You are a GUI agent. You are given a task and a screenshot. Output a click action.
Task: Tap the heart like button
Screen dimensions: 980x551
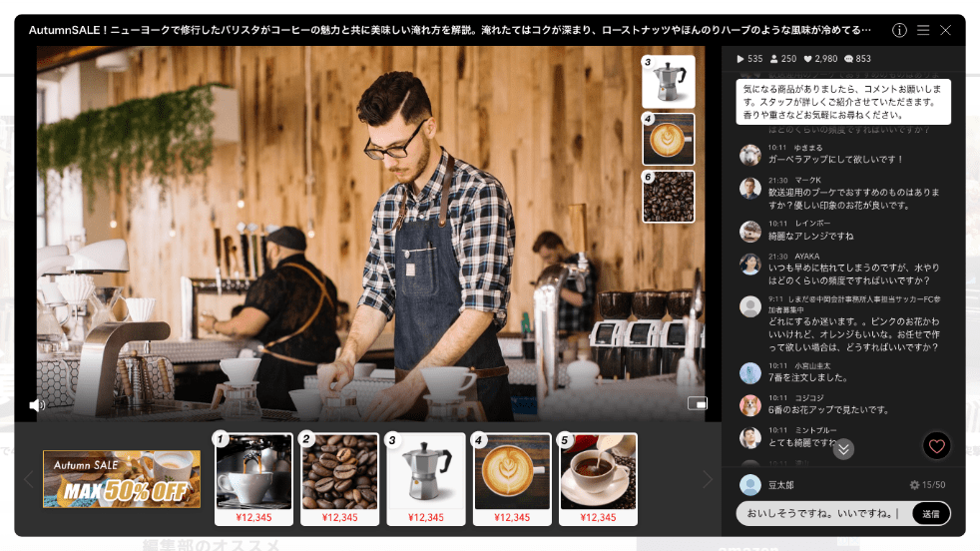(936, 446)
